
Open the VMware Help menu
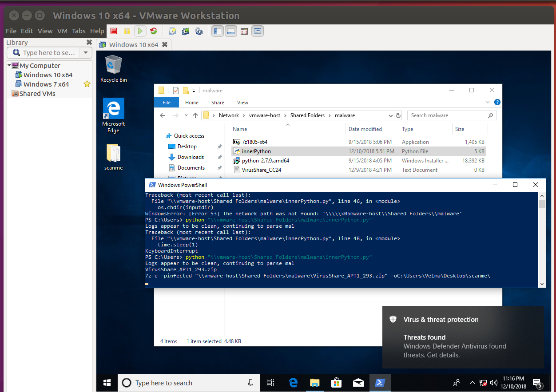[97, 31]
